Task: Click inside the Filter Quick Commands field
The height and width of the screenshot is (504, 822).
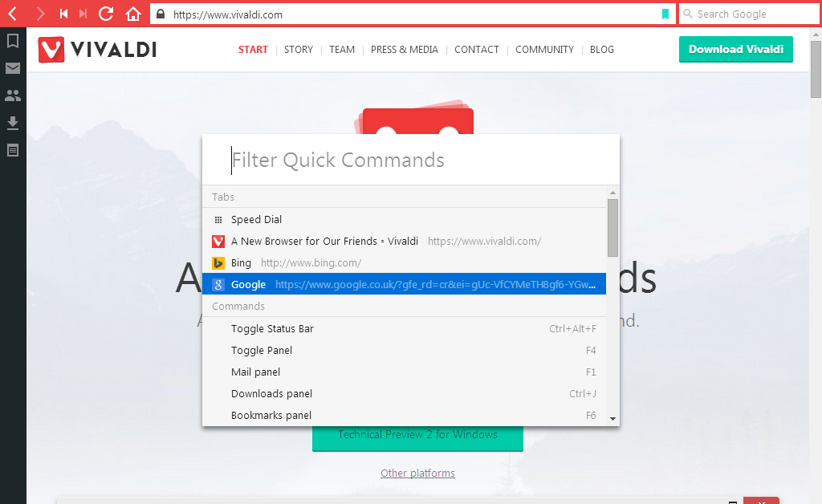Action: pyautogui.click(x=337, y=160)
